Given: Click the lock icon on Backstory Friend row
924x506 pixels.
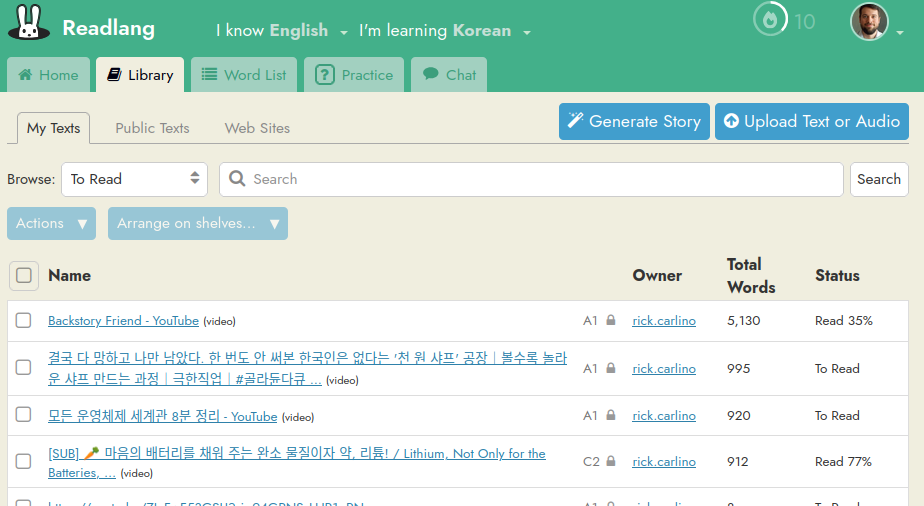Looking at the screenshot, I should [610, 321].
